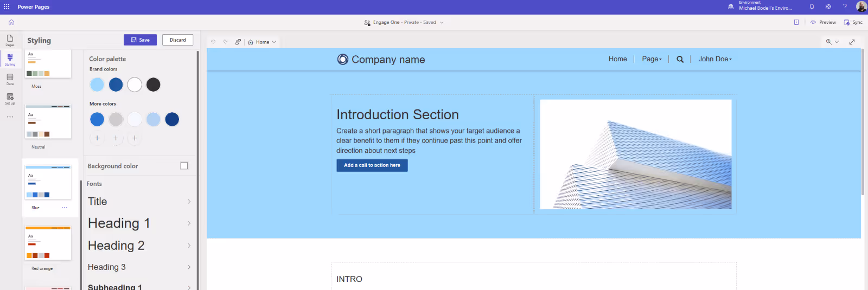Open the Engage One site dropdown
This screenshot has height=290, width=868.
pyautogui.click(x=404, y=22)
